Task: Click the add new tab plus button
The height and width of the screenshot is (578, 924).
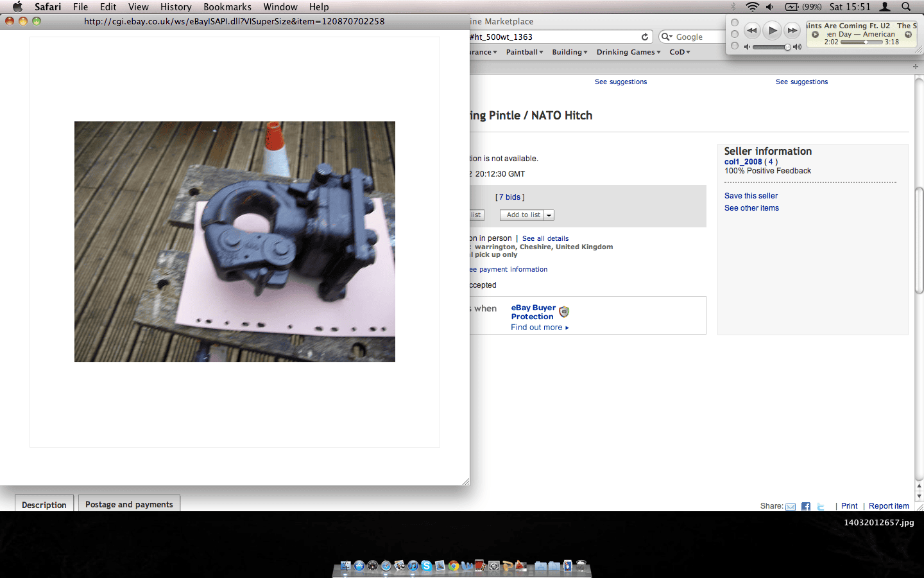Action: tap(916, 67)
